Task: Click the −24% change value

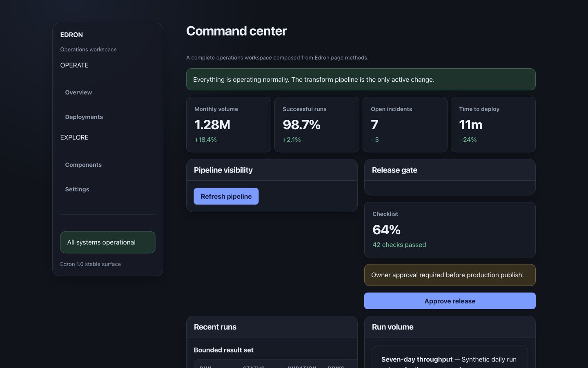Action: [468, 139]
